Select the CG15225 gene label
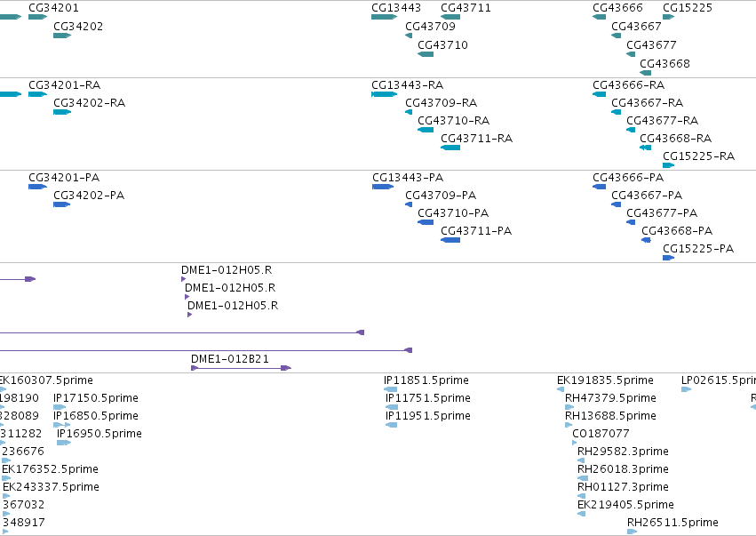The width and height of the screenshot is (756, 536). (x=688, y=8)
